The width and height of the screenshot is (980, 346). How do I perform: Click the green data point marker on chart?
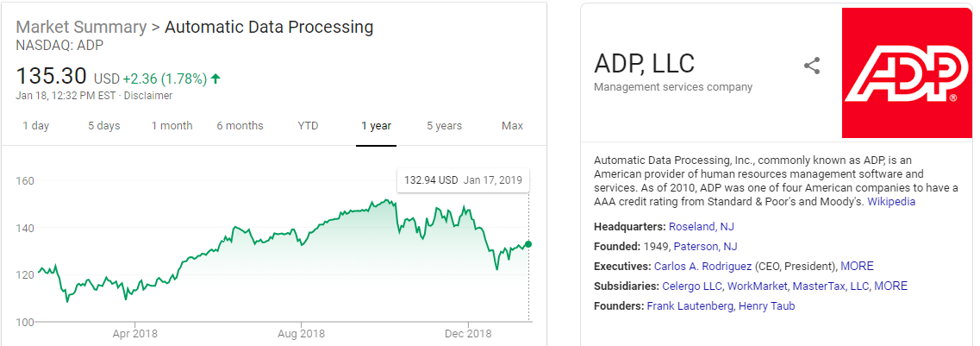(x=528, y=244)
